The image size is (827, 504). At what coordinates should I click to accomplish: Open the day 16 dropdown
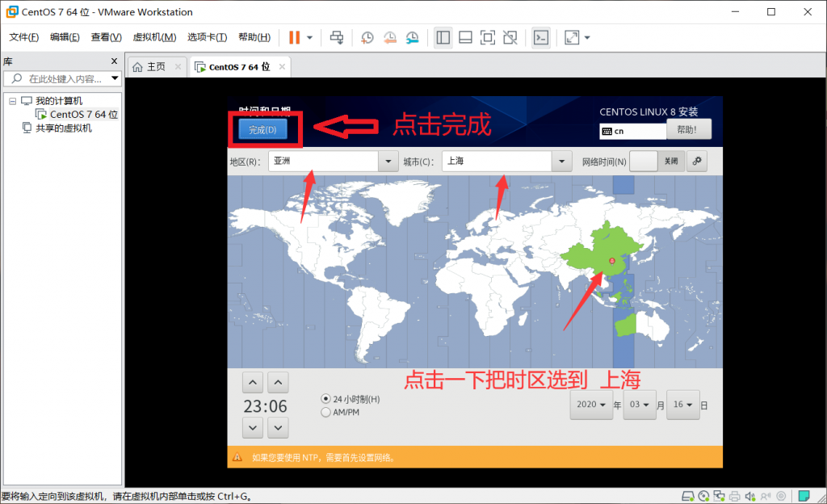pyautogui.click(x=683, y=405)
